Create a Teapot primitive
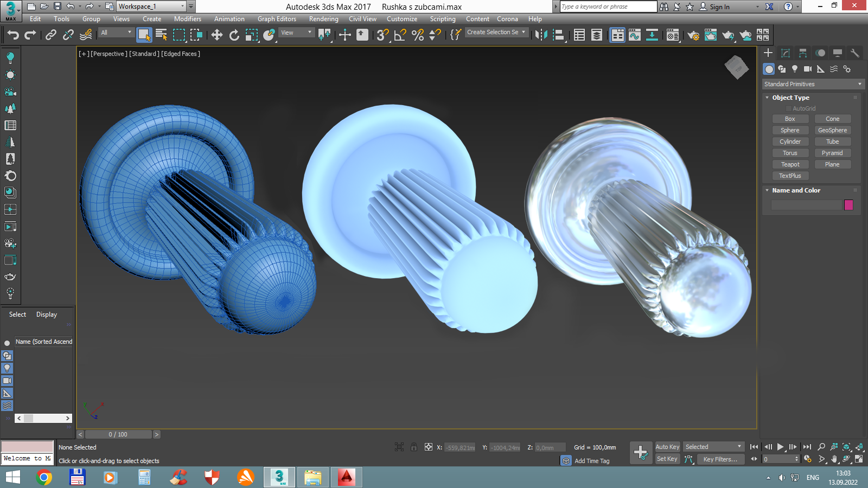868x488 pixels. point(790,164)
